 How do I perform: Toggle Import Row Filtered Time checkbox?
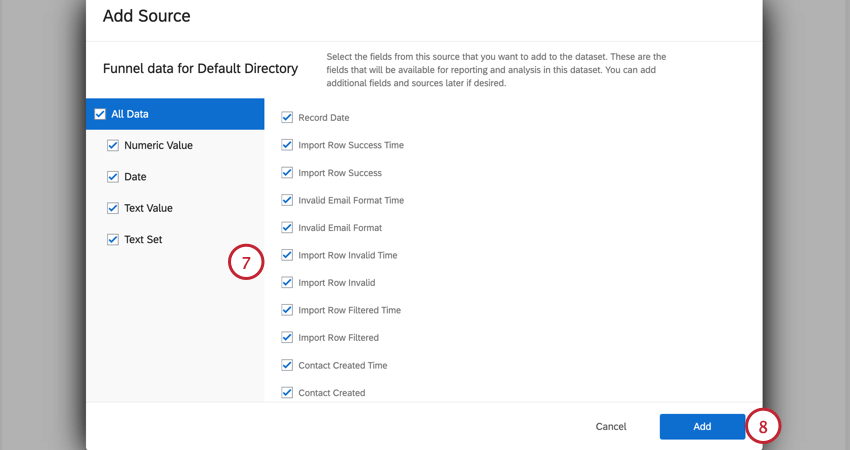tap(287, 310)
